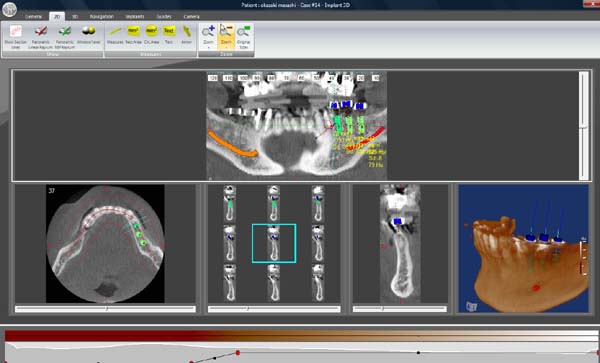Screen dimensions: 600x363
Task: Click the "120" ruler label on panoramic
Action: [x=213, y=78]
